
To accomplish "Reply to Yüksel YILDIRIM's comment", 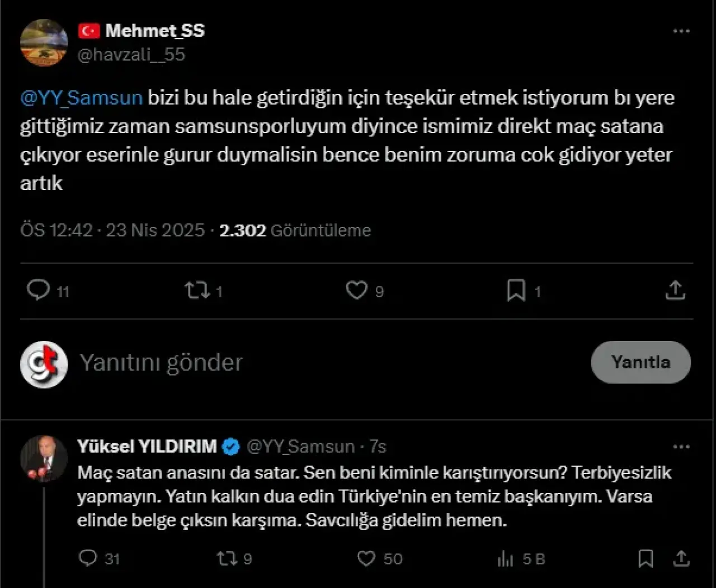I will (x=88, y=558).
